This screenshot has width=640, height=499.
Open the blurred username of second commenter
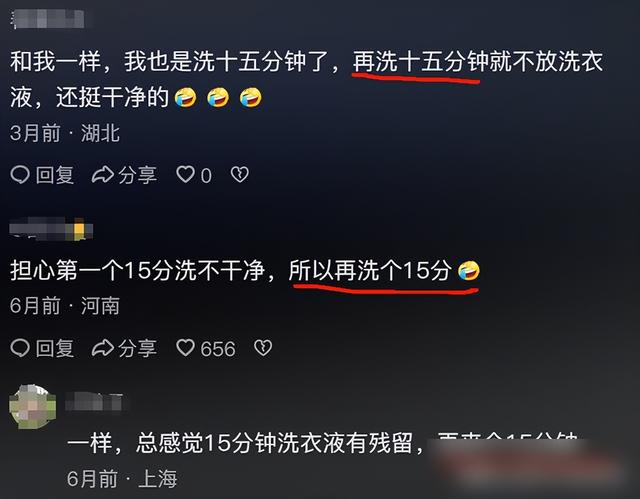pyautogui.click(x=51, y=229)
